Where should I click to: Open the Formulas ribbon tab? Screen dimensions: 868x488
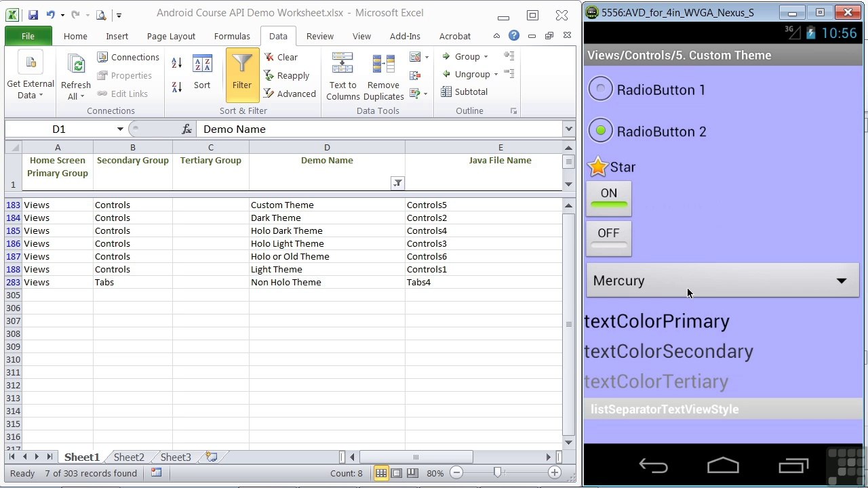[x=232, y=36]
